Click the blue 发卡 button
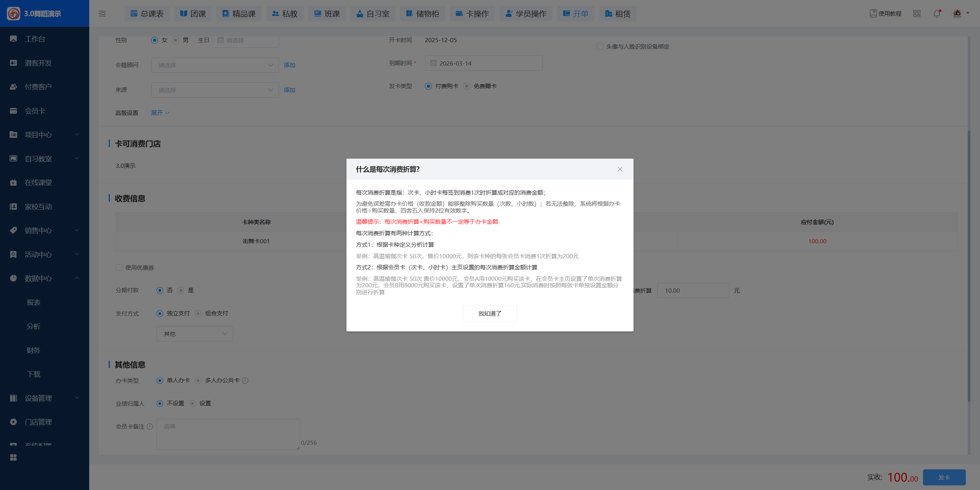980x490 pixels. pyautogui.click(x=944, y=477)
